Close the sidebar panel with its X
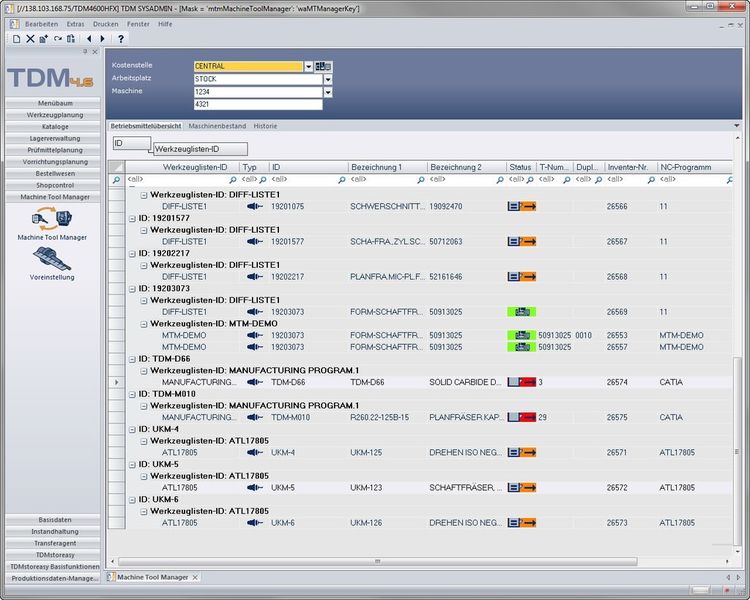750x600 pixels. pyautogui.click(x=95, y=51)
